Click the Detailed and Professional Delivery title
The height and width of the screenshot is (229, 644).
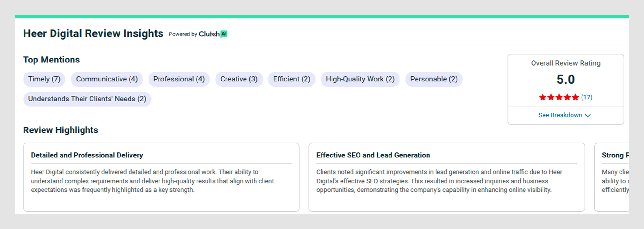click(87, 155)
